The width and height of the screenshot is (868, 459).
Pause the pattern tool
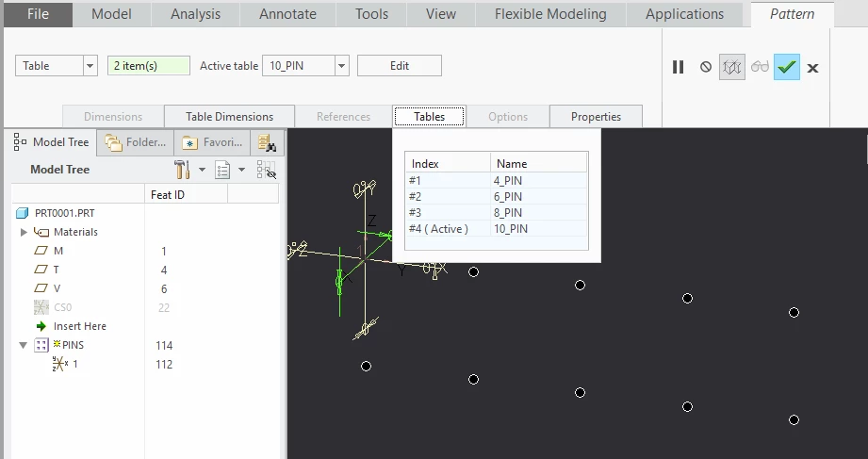679,67
